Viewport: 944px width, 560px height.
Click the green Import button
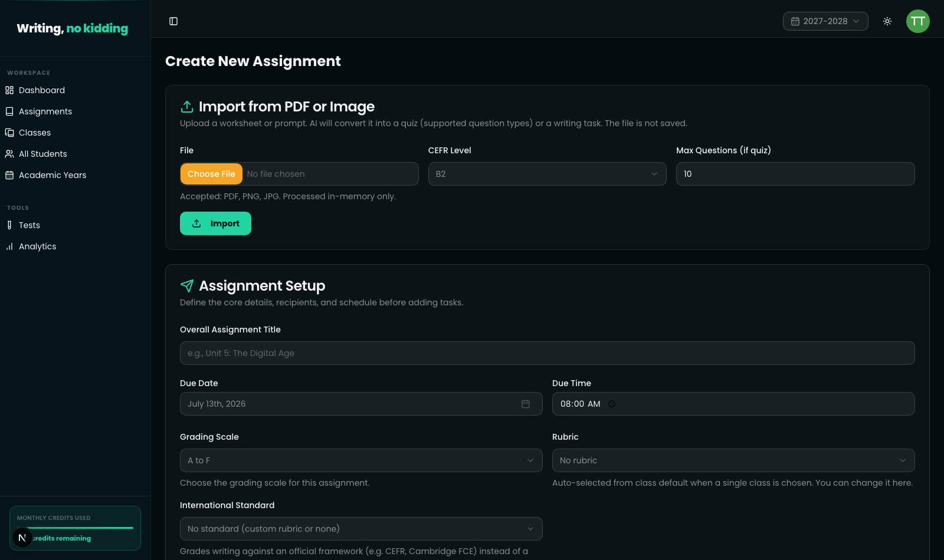tap(215, 223)
